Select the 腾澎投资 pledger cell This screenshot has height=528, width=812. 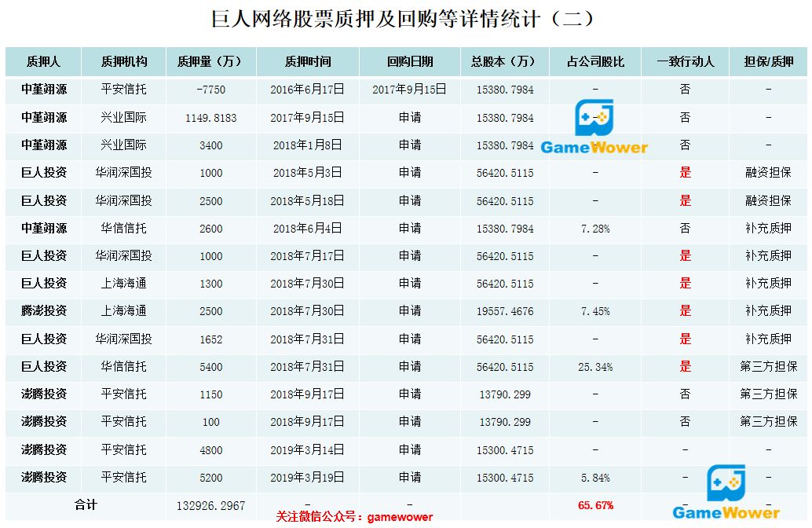44,311
